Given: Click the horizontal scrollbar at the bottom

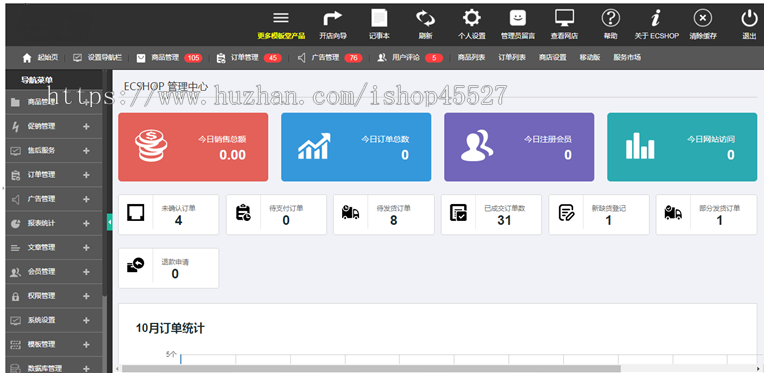Looking at the screenshot, I should point(371,369).
